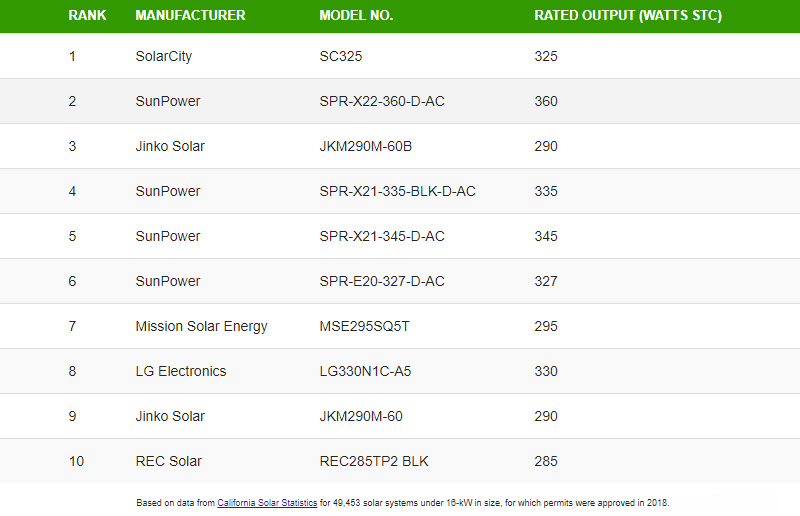Click the RANK column header
This screenshot has height=516, width=800.
point(87,15)
